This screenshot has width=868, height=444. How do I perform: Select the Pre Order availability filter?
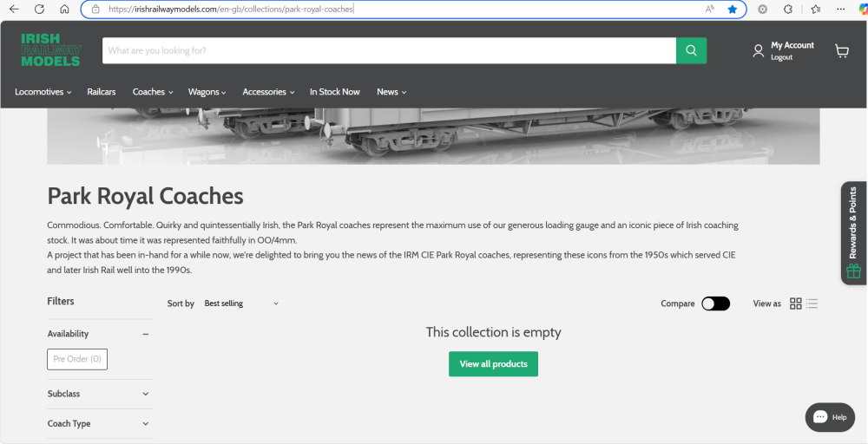pyautogui.click(x=77, y=359)
